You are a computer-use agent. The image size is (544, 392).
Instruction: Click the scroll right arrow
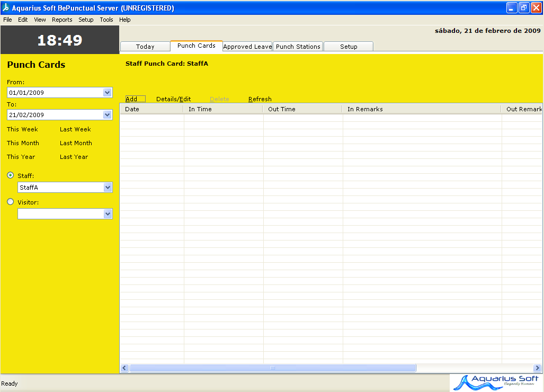(537, 368)
